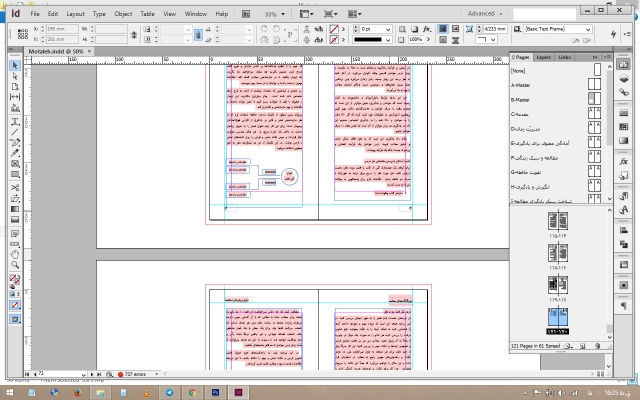The width and height of the screenshot is (640, 400).
Task: Switch to the Layers panel tab
Action: pos(543,57)
